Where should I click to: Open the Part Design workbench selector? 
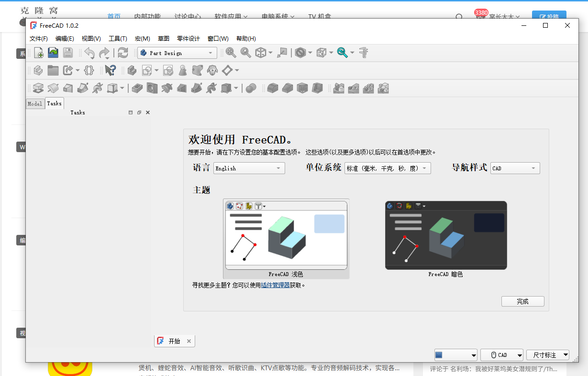click(x=177, y=53)
